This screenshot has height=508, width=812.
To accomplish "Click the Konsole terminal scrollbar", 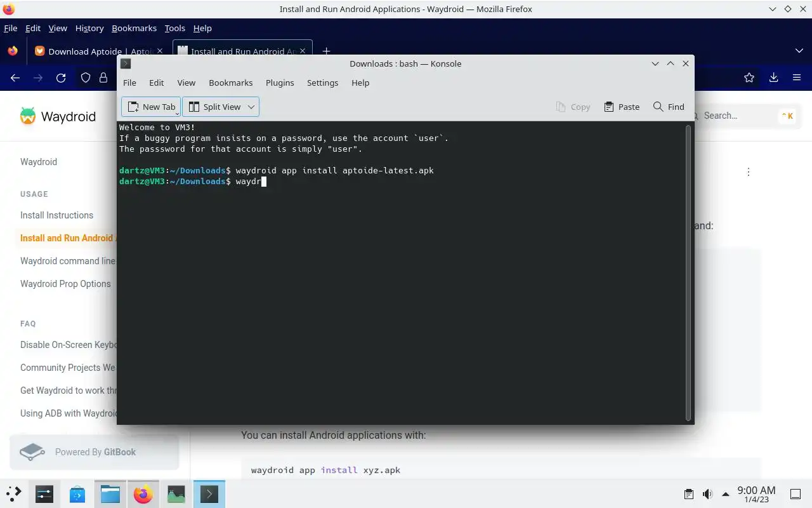I will (688, 273).
